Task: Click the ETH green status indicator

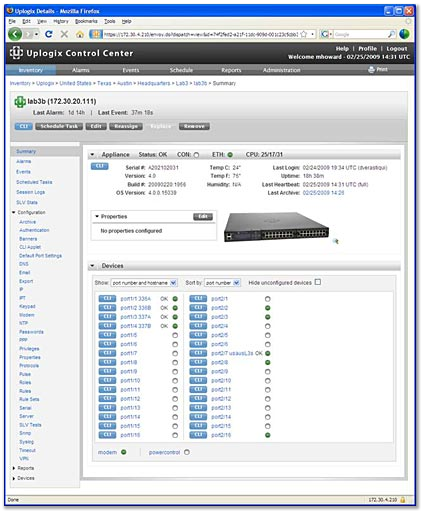Action: [x=230, y=155]
